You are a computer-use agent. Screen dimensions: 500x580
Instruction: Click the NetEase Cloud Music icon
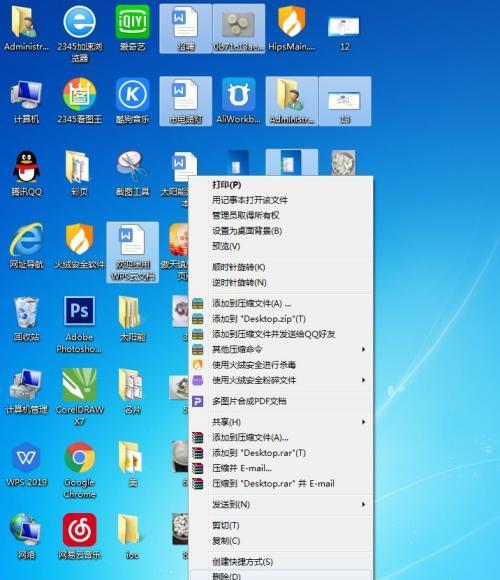point(79,536)
